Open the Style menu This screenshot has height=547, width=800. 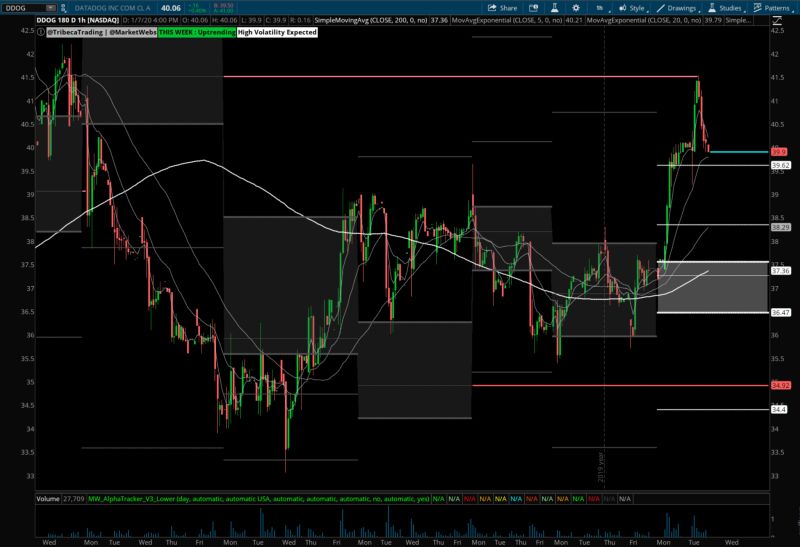pyautogui.click(x=632, y=8)
